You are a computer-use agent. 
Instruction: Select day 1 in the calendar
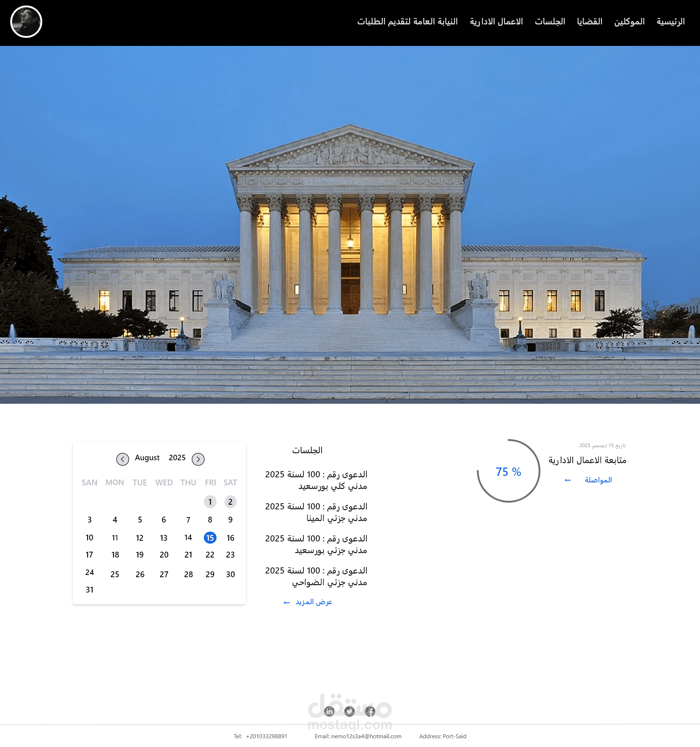[x=210, y=502]
